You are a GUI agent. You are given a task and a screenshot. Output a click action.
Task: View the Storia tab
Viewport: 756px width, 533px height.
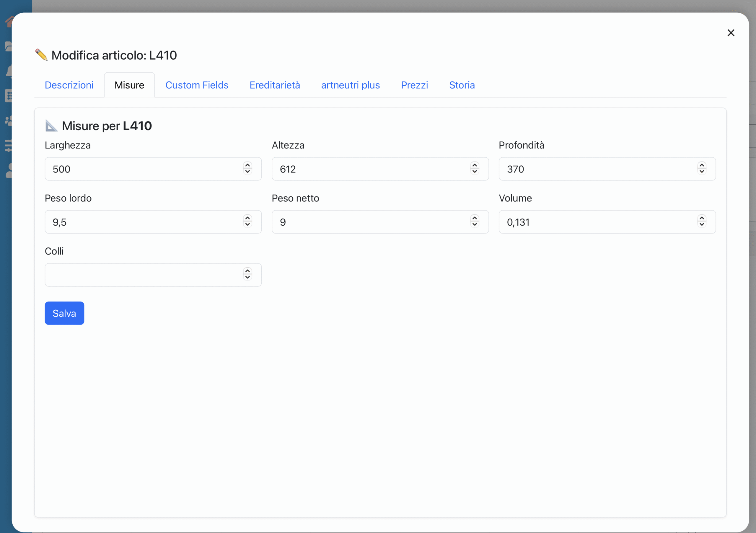pyautogui.click(x=462, y=85)
